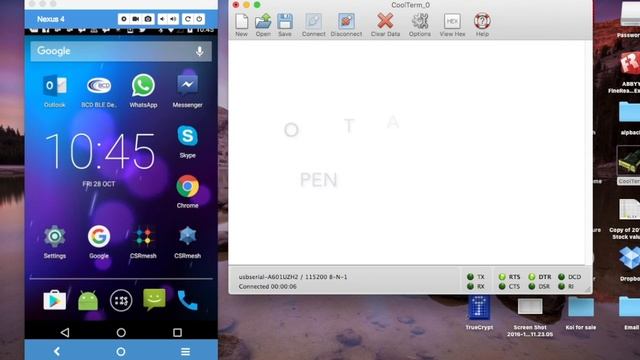Screen dimensions: 640x360
Task: Click the DSR status LED
Action: pyautogui.click(x=532, y=287)
